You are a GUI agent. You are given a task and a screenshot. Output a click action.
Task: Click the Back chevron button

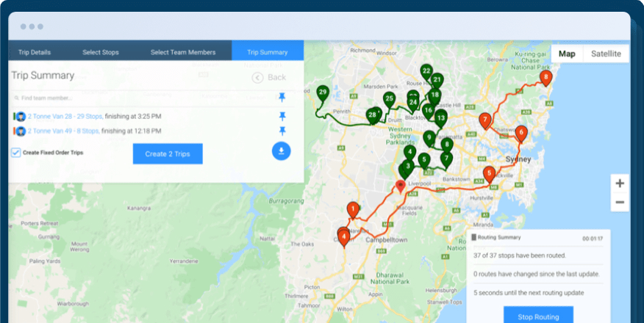[257, 78]
